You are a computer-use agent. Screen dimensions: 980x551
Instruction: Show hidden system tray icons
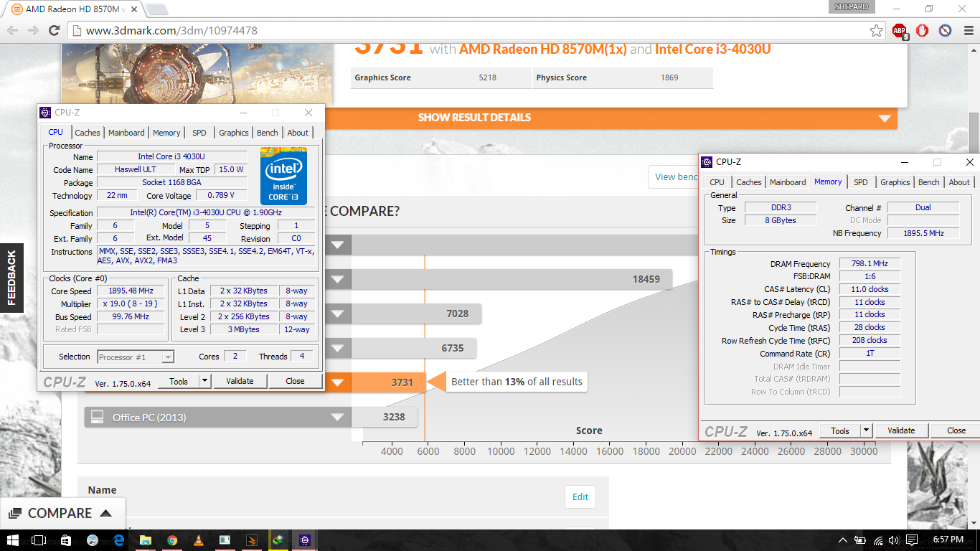pyautogui.click(x=842, y=540)
